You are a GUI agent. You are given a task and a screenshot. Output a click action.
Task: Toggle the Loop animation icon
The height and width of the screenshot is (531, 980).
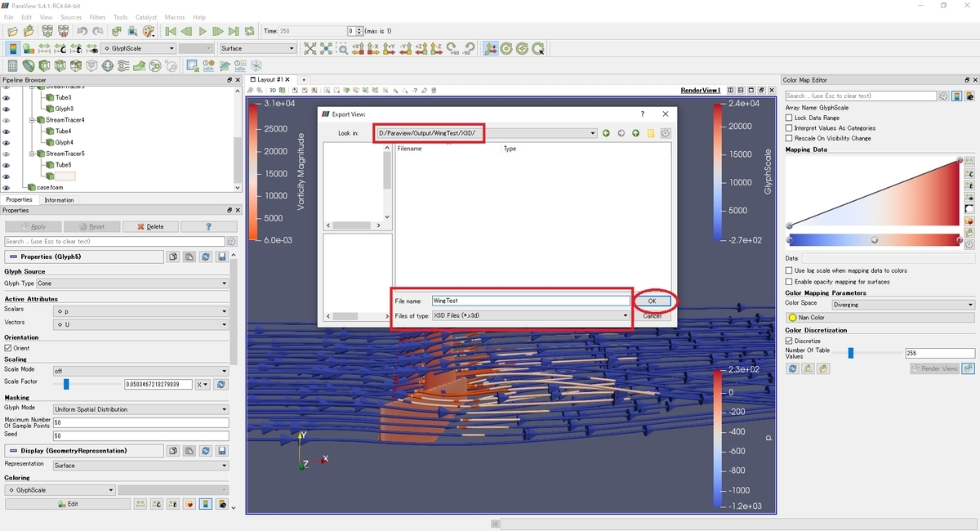pos(249,31)
